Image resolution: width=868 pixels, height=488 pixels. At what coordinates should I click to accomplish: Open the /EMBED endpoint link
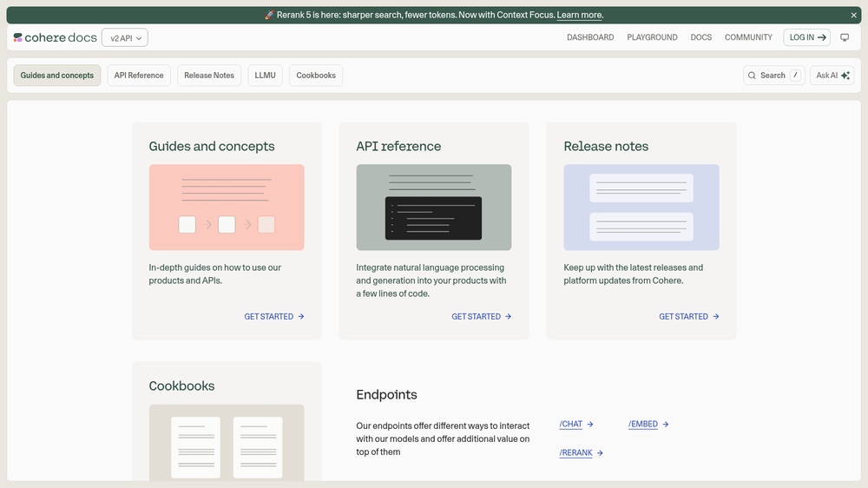tap(648, 425)
